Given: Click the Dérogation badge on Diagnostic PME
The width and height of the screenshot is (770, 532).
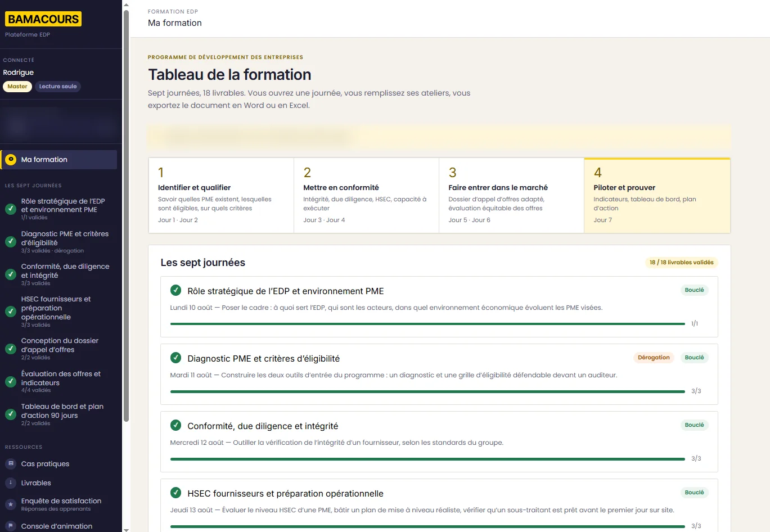Looking at the screenshot, I should point(654,358).
